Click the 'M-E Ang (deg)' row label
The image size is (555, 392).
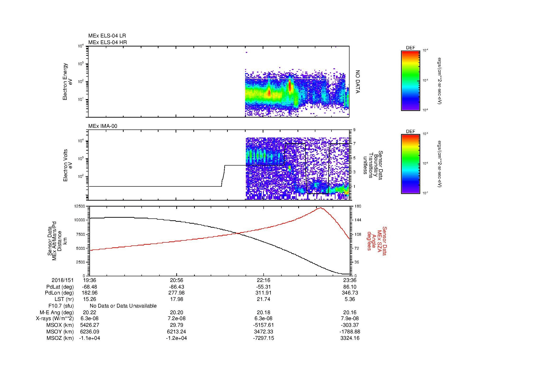[x=57, y=312]
